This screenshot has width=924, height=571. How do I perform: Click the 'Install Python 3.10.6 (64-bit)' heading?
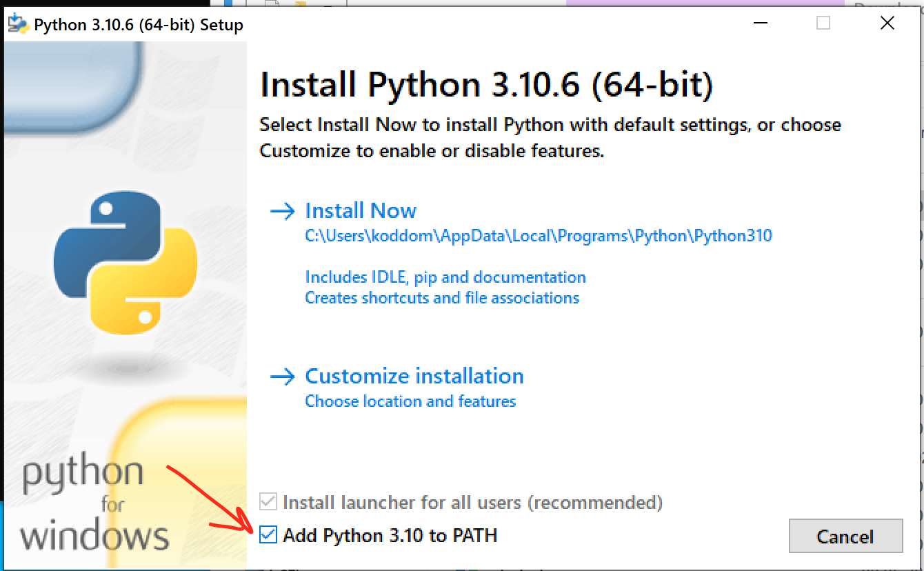[x=486, y=84]
